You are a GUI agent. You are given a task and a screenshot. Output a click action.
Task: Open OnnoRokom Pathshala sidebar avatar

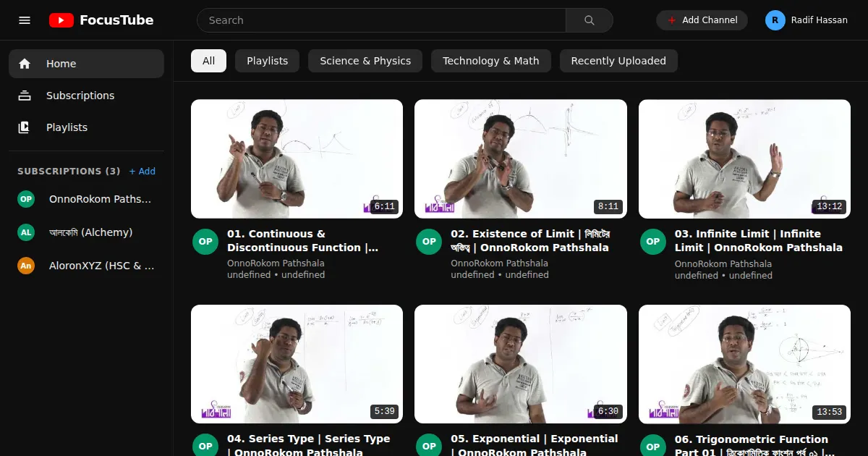point(26,199)
